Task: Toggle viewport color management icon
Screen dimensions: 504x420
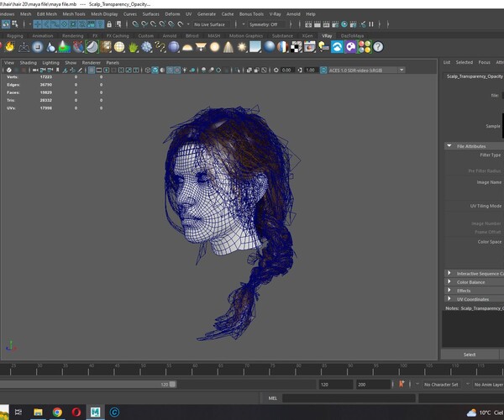Action: (x=323, y=70)
